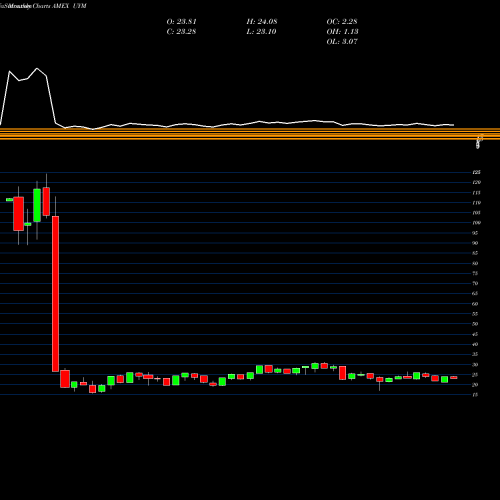Screen dimensions: 500x500
Task: Click the last candlestick on the right
Action: (x=454, y=378)
